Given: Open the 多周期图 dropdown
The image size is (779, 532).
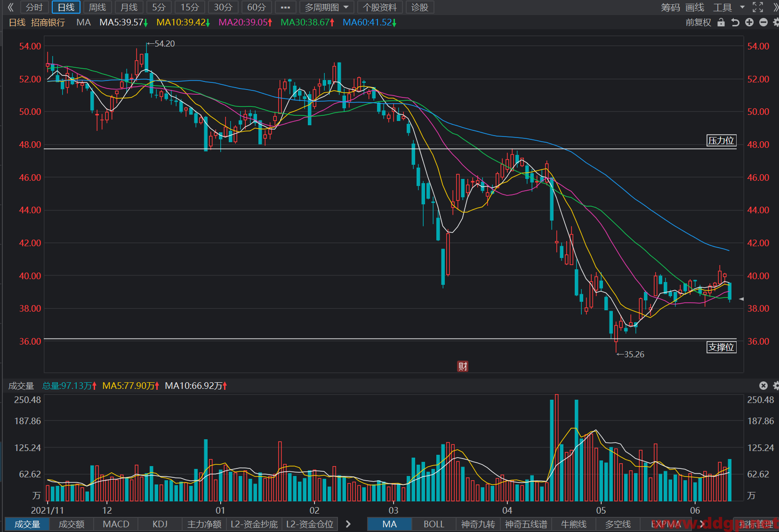Looking at the screenshot, I should click(x=326, y=7).
